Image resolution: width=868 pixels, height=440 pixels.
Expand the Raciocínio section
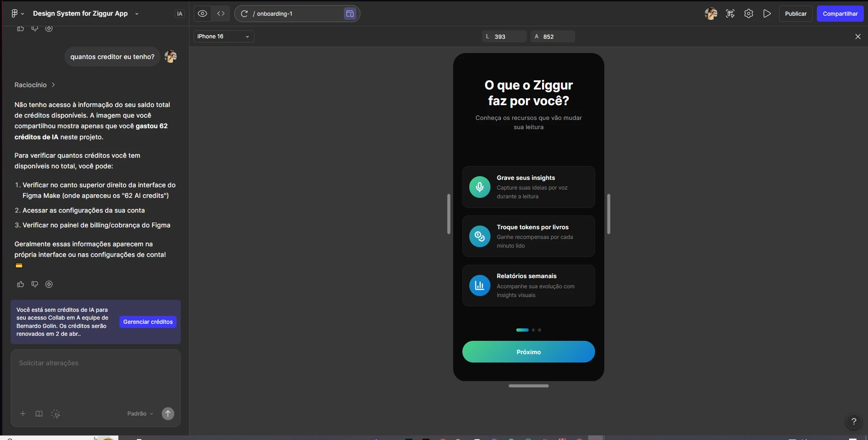tap(35, 85)
